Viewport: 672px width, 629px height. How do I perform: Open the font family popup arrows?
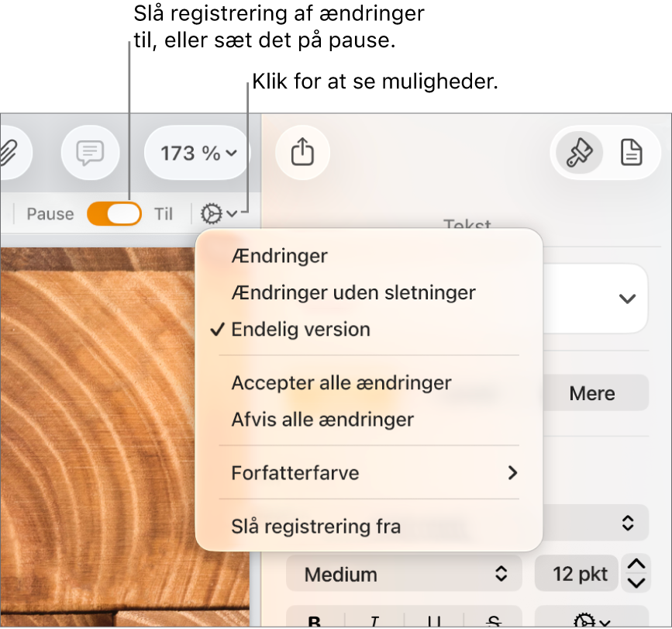point(627,523)
